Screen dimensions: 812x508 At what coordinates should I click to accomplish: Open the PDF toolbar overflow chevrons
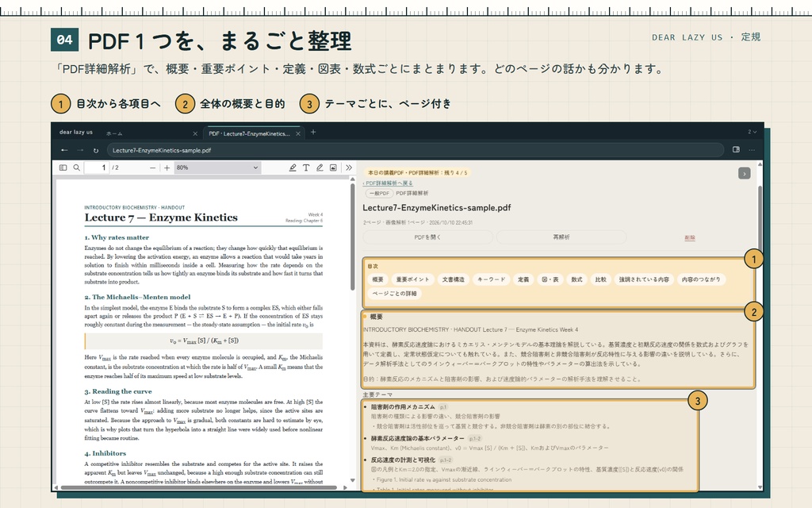tap(349, 167)
